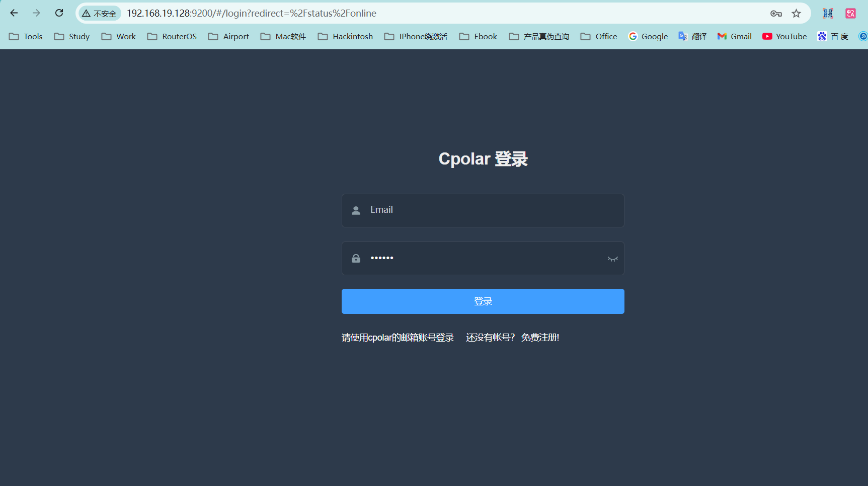This screenshot has height=486, width=868.
Task: Go back to the previous page
Action: [x=14, y=13]
